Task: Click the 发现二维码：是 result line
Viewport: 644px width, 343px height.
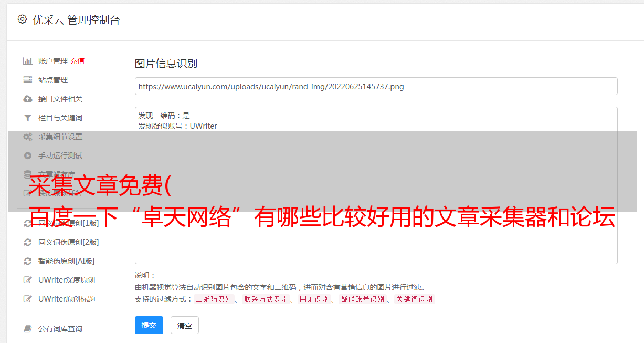Action: (164, 116)
